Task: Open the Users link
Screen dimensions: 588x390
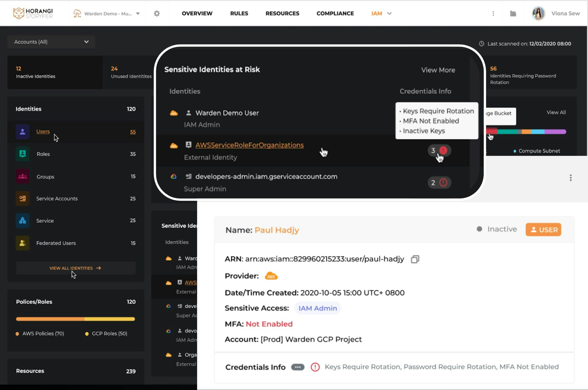Action: pyautogui.click(x=43, y=131)
